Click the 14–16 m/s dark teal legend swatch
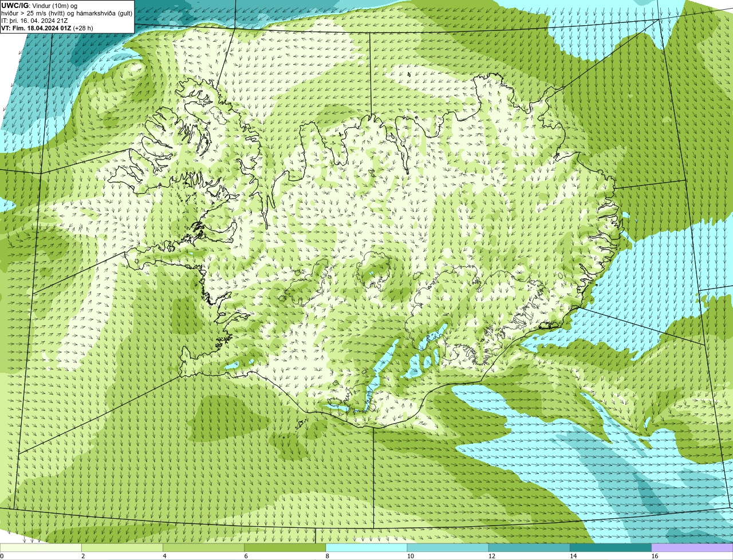The image size is (733, 560). point(611,547)
